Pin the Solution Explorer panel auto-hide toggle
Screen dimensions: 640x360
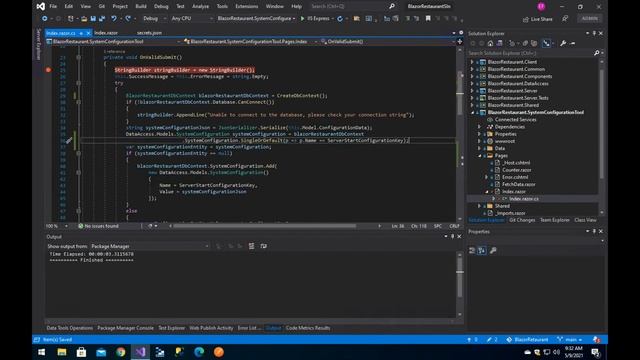(x=594, y=33)
